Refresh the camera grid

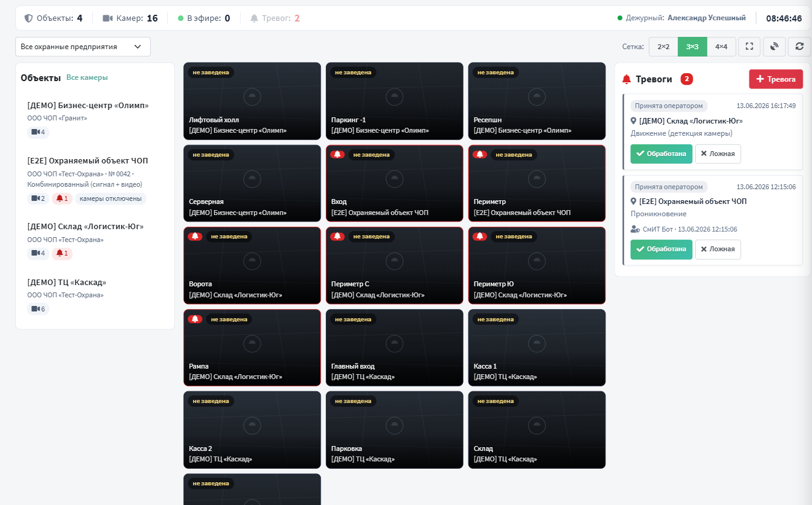[x=799, y=47]
